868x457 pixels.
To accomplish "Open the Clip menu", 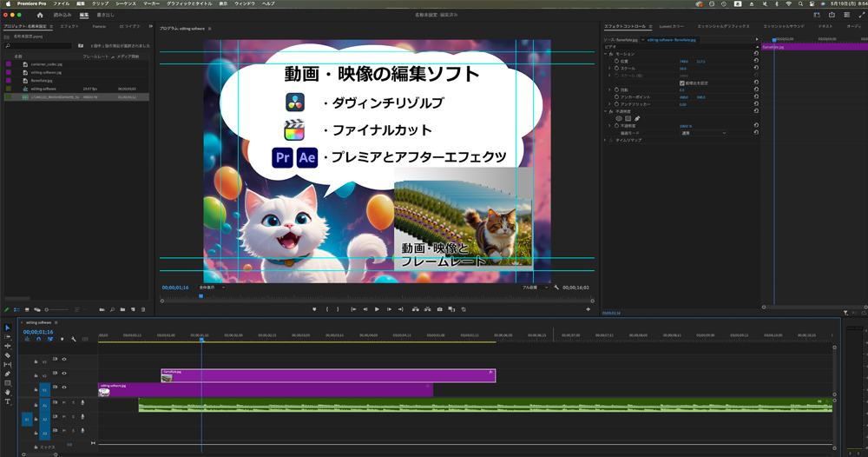I will click(x=100, y=3).
